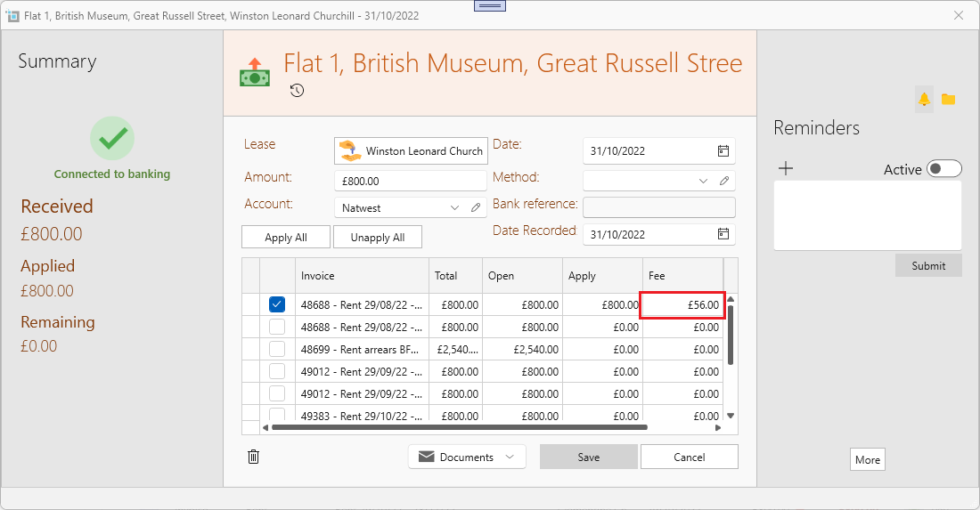Click the Invoice column header
980x510 pixels.
point(361,276)
